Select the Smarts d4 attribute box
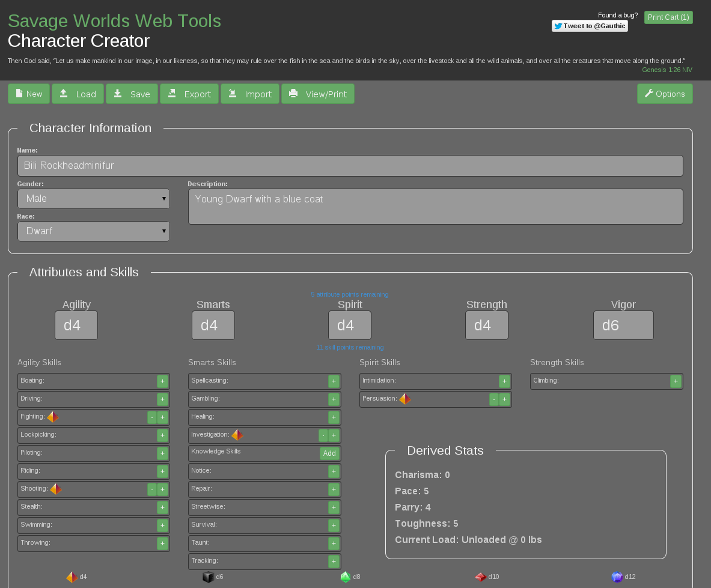Viewport: 711px width, 588px height. point(213,326)
